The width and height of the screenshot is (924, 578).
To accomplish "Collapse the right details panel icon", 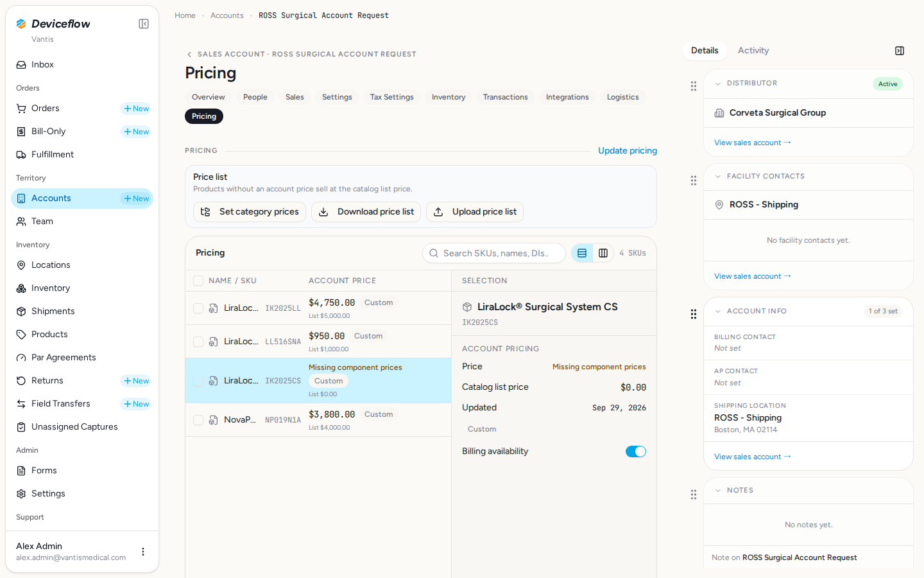I will click(900, 51).
